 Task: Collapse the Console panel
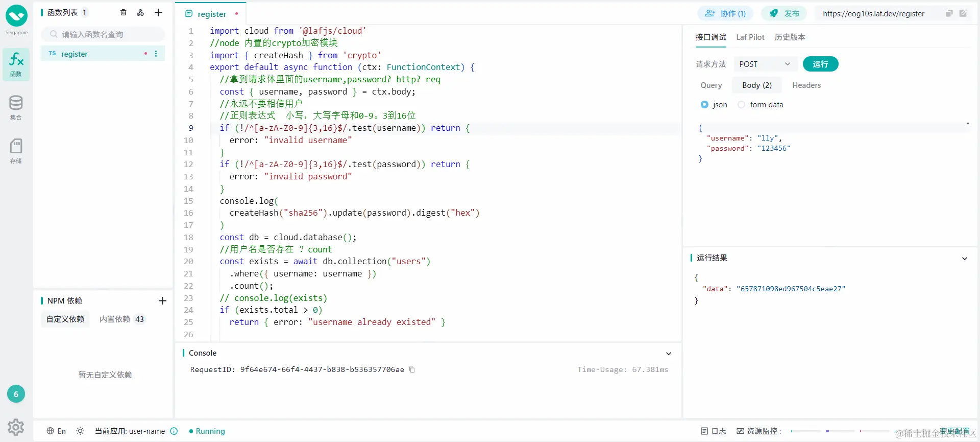pyautogui.click(x=669, y=354)
